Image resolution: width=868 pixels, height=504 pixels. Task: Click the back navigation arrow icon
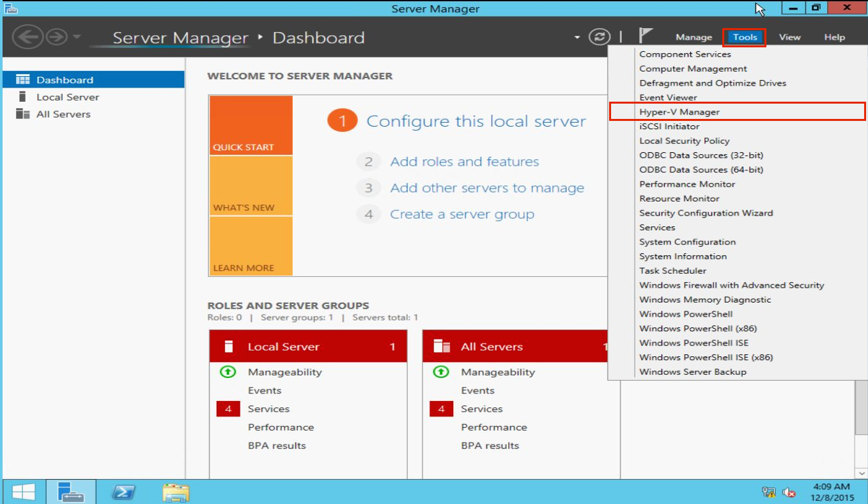pos(26,37)
